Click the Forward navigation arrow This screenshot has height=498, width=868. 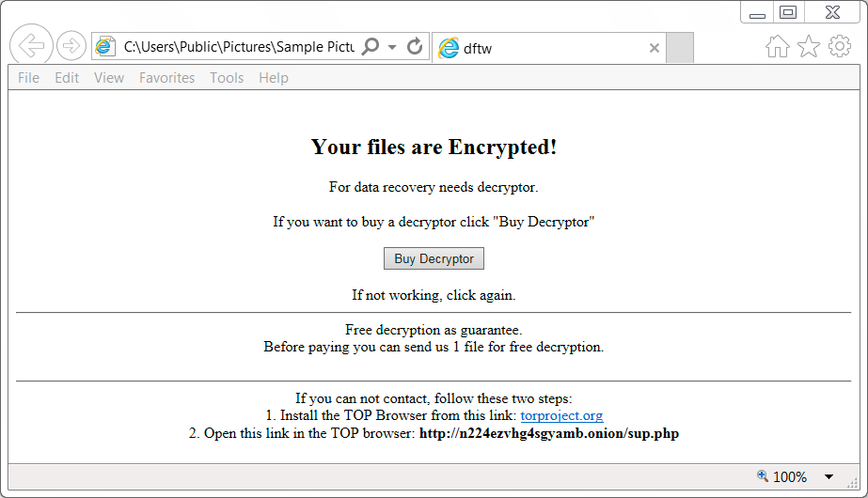click(71, 46)
